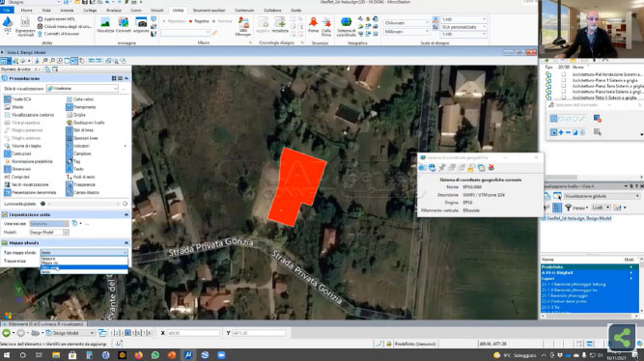Collapse the Mappa sfondo section
644x361 pixels.
tap(126, 242)
